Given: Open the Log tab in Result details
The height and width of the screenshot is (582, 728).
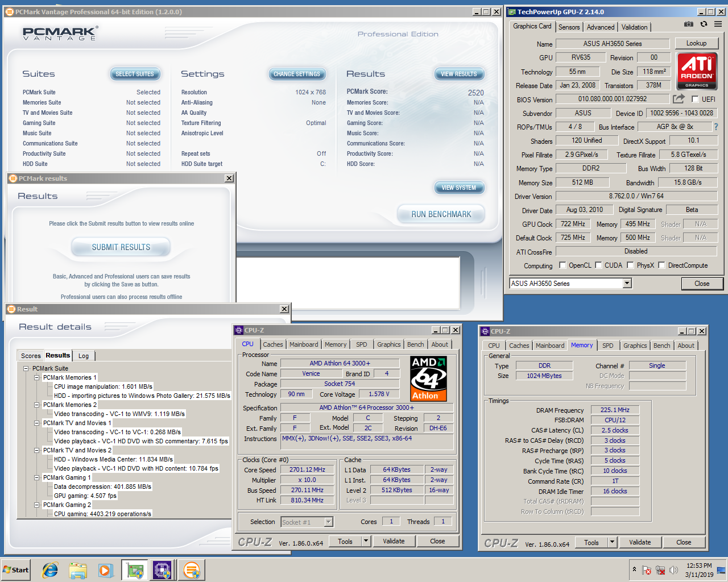Looking at the screenshot, I should 84,356.
